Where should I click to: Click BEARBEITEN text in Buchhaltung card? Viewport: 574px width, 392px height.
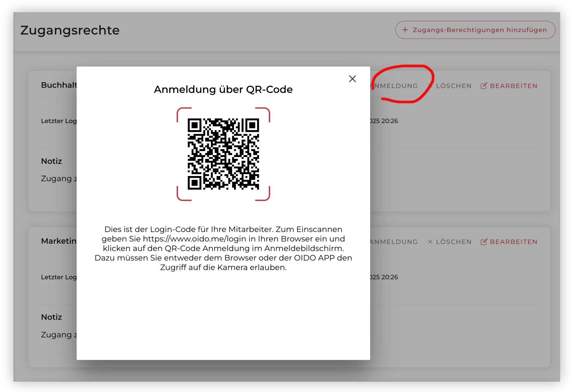(x=513, y=86)
